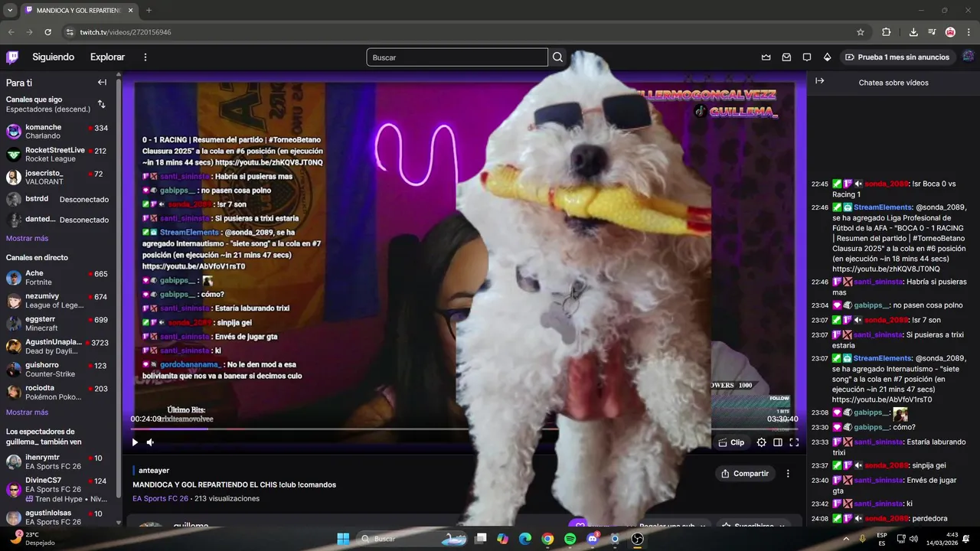980x551 pixels.
Task: Open the Prime loot crown icon
Action: click(766, 57)
